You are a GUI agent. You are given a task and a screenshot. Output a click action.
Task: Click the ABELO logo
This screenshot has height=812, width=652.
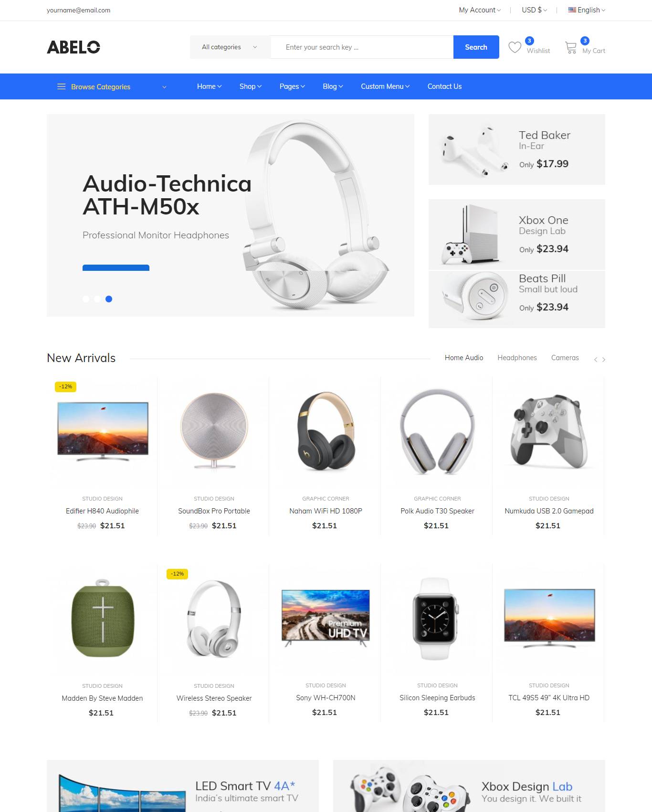74,47
